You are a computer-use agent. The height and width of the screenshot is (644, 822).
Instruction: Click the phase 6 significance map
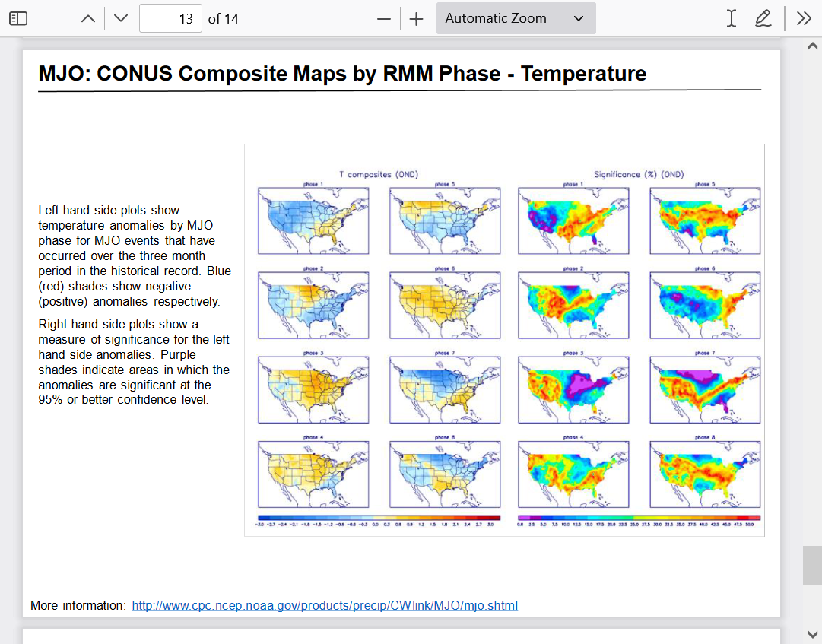coord(705,306)
